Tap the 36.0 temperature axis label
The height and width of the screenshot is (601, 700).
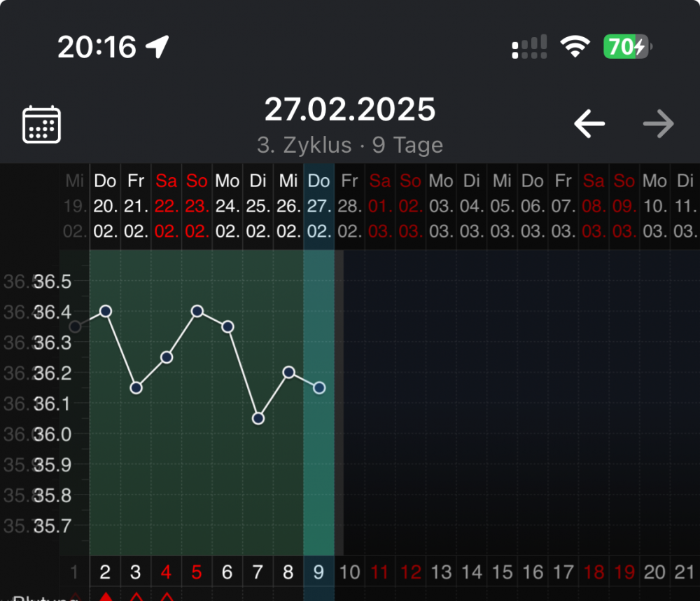[52, 434]
